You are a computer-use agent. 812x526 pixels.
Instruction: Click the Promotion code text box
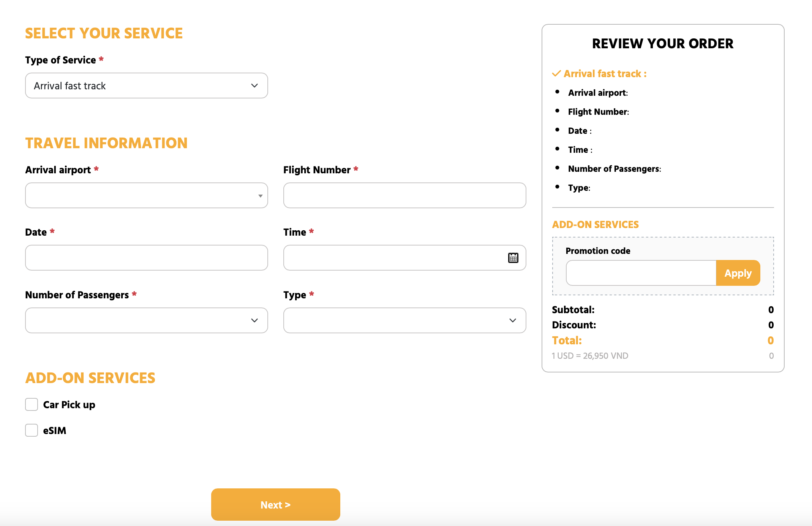coord(641,273)
